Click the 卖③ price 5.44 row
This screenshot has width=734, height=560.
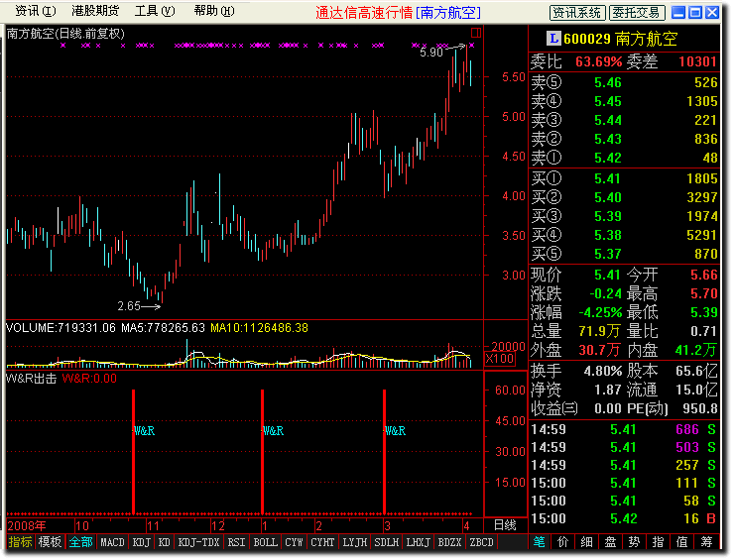click(625, 120)
